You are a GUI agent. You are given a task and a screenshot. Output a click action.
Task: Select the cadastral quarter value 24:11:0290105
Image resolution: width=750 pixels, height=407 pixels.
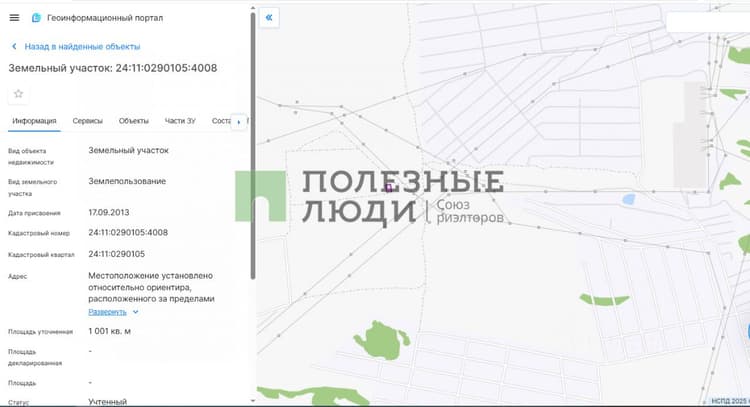[x=116, y=254]
